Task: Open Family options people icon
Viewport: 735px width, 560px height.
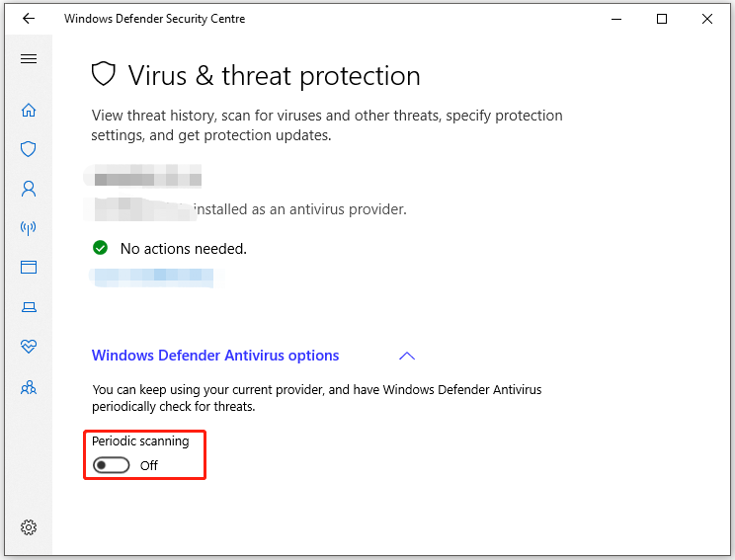Action: point(29,387)
